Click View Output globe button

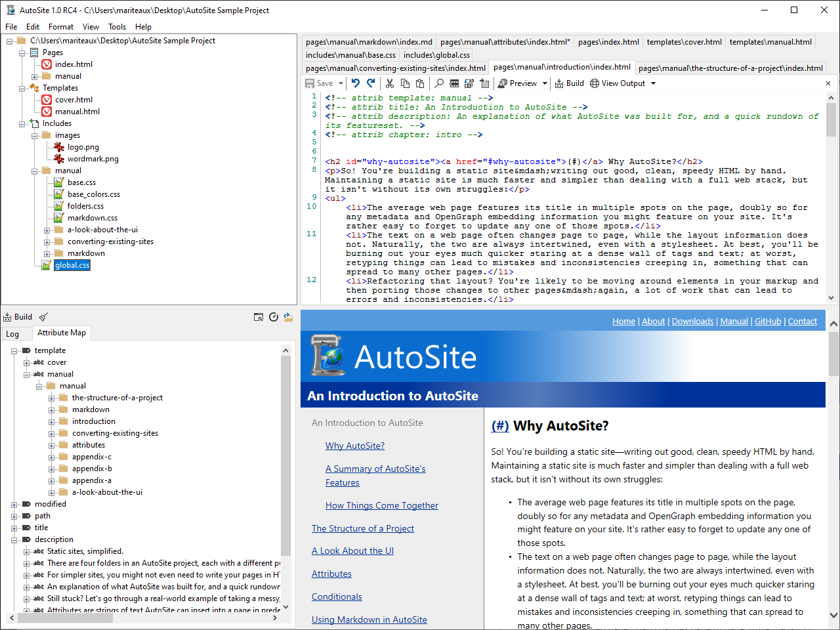coord(618,83)
